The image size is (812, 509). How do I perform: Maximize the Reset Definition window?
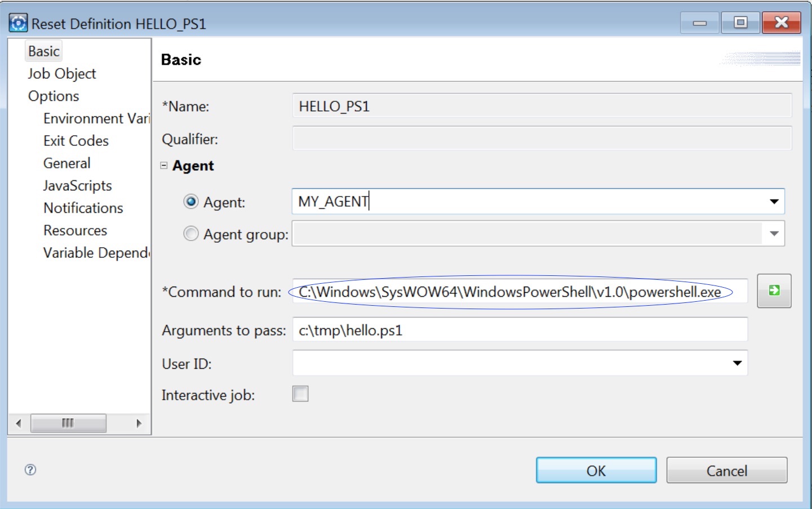(x=740, y=23)
